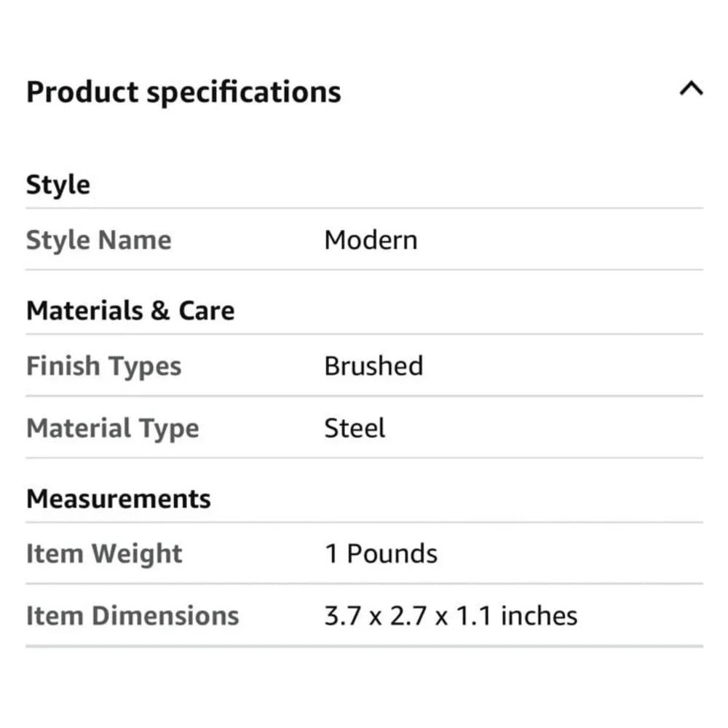Viewport: 728px width, 728px height.
Task: Click the Product specifications heading
Action: point(183,92)
